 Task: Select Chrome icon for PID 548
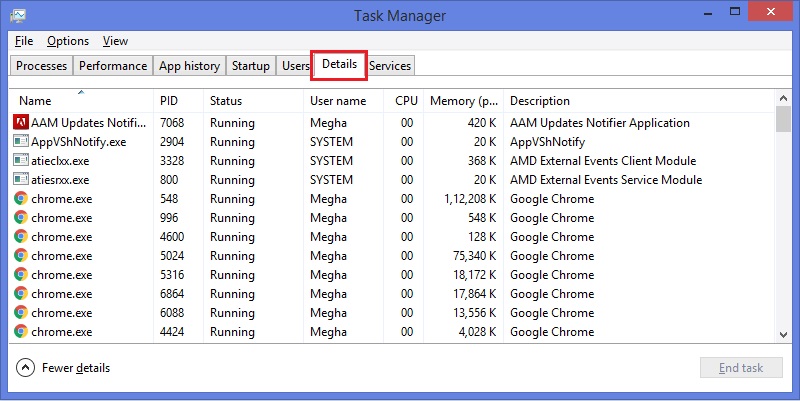click(x=20, y=198)
